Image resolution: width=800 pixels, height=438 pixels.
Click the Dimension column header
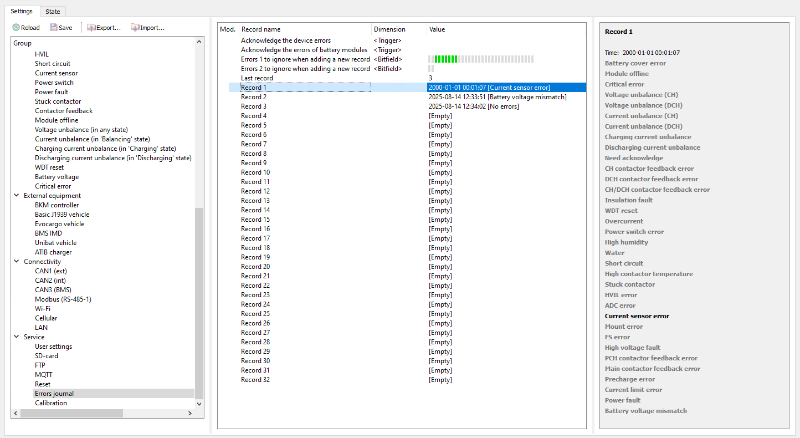[398, 30]
